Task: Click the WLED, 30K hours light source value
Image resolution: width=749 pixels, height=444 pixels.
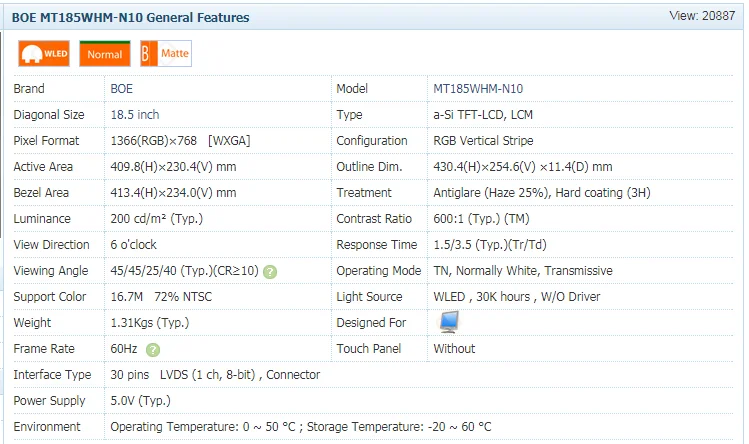Action: coord(515,297)
